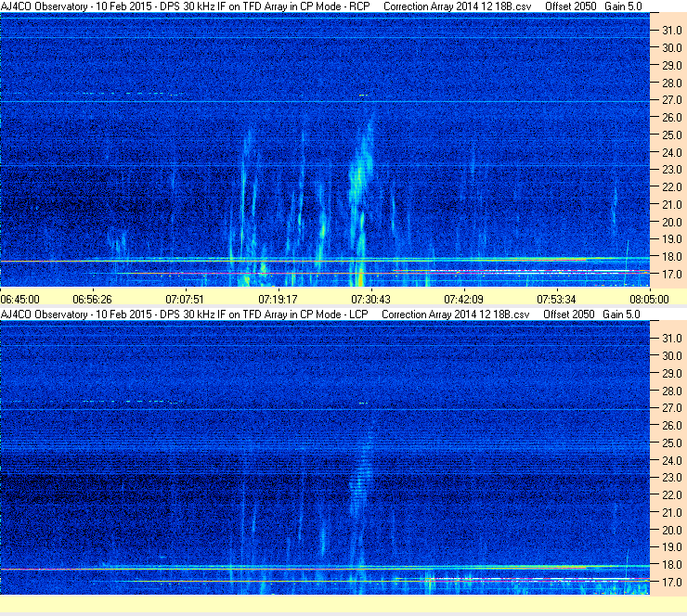This screenshot has height=616, width=687.
Task: Click the 27.0 frequency tick on RCP plot
Action: tap(671, 100)
